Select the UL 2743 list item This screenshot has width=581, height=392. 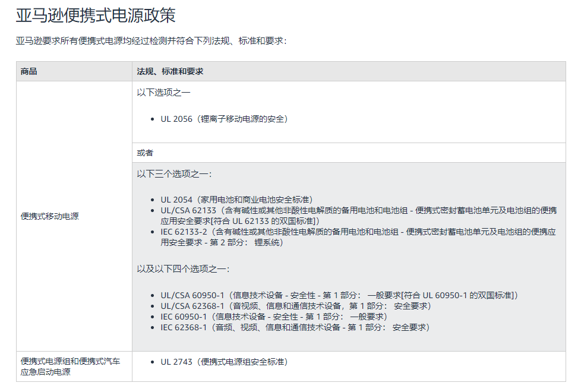click(x=224, y=362)
